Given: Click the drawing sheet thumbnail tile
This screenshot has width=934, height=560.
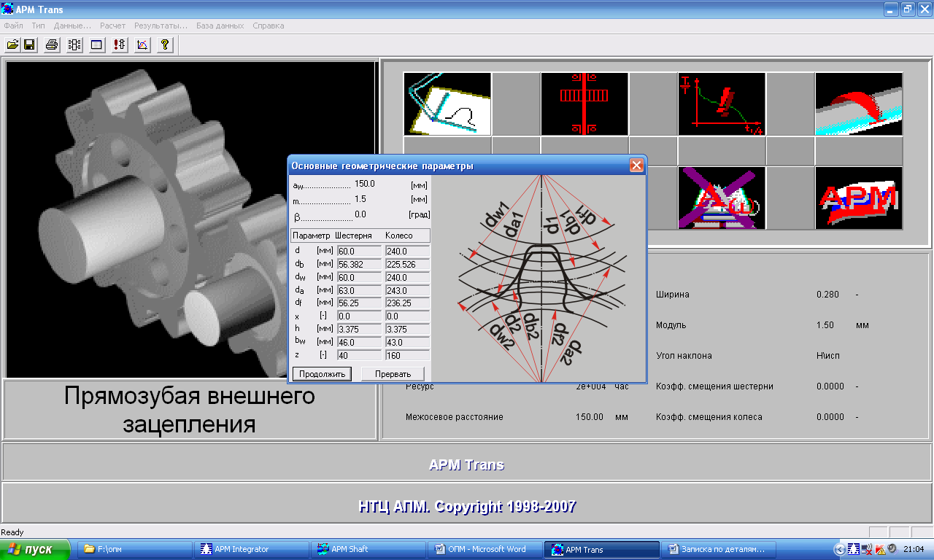Looking at the screenshot, I should 447,104.
